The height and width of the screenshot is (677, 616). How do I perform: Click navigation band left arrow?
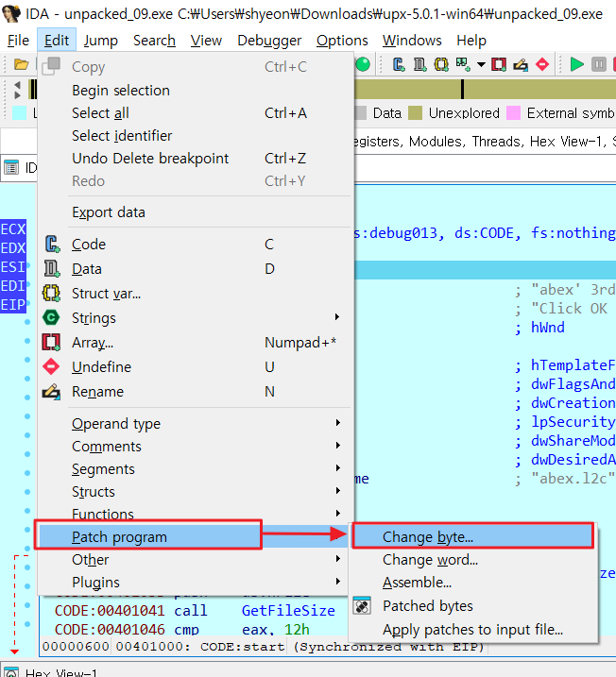(x=17, y=84)
